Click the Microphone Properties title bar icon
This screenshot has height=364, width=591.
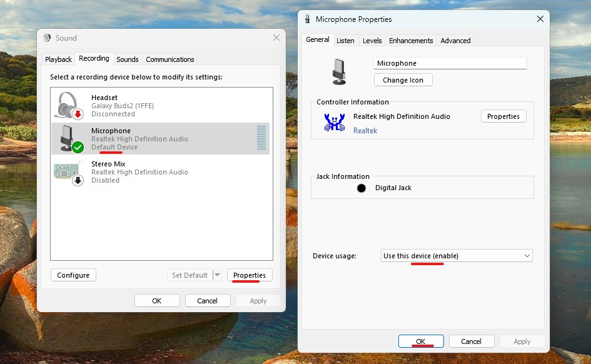[307, 19]
